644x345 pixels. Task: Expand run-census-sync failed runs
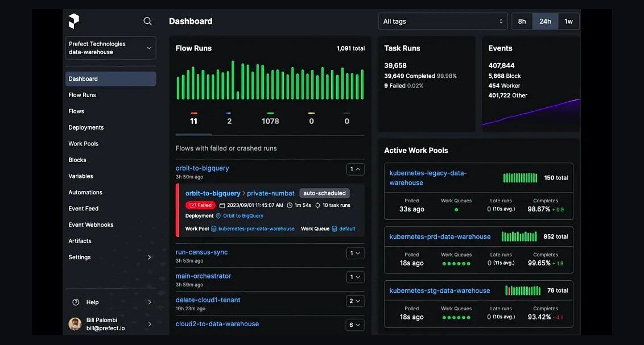pyautogui.click(x=355, y=253)
